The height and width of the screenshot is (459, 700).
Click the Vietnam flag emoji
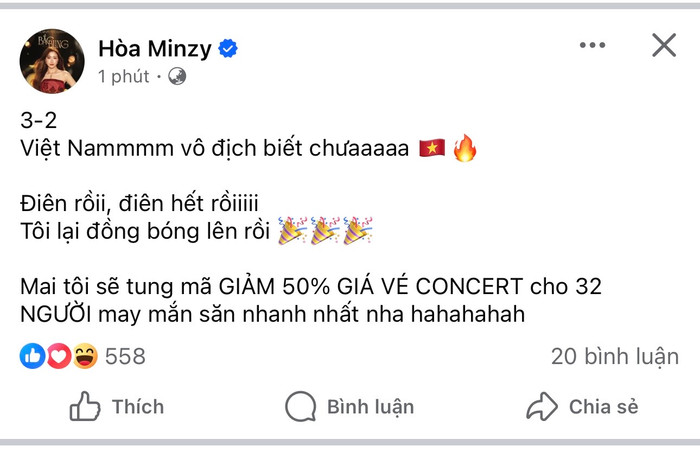pyautogui.click(x=433, y=150)
